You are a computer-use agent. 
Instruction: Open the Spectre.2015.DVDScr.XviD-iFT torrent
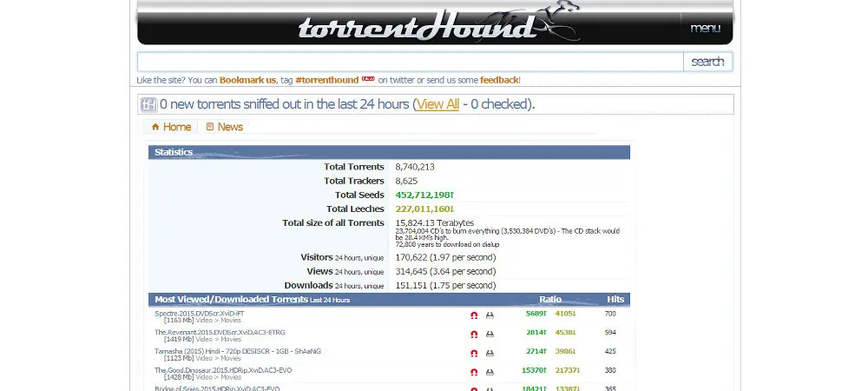[x=200, y=314]
